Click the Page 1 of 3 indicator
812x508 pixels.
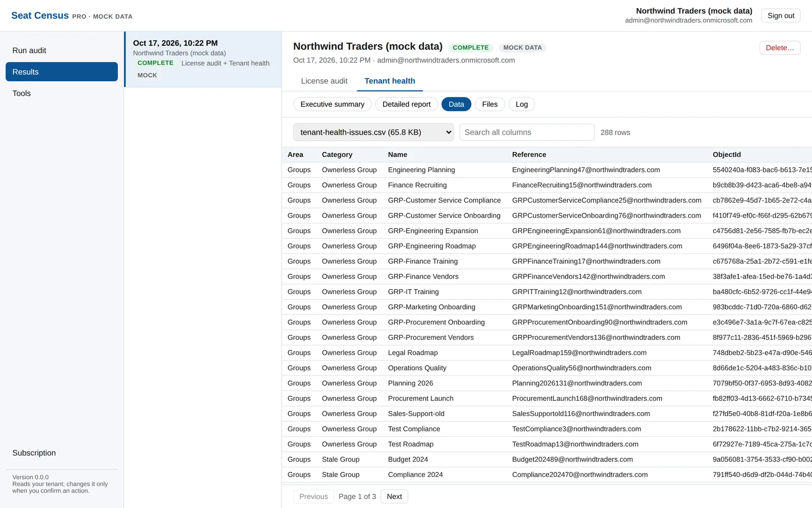(x=357, y=496)
